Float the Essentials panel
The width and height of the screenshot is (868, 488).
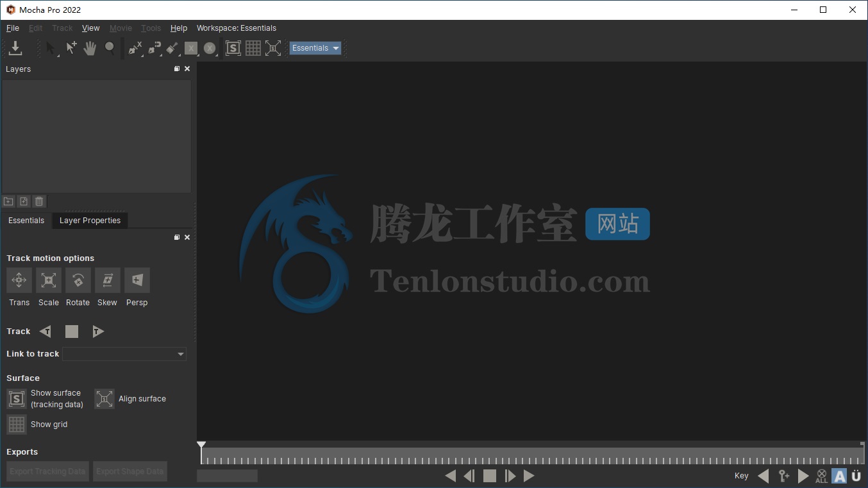pos(177,237)
